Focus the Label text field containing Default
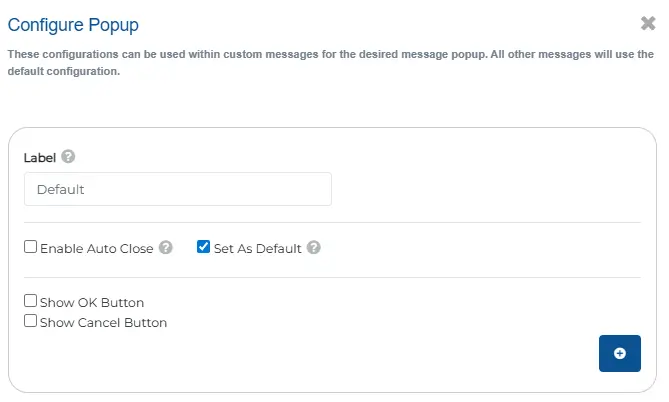 coord(178,189)
